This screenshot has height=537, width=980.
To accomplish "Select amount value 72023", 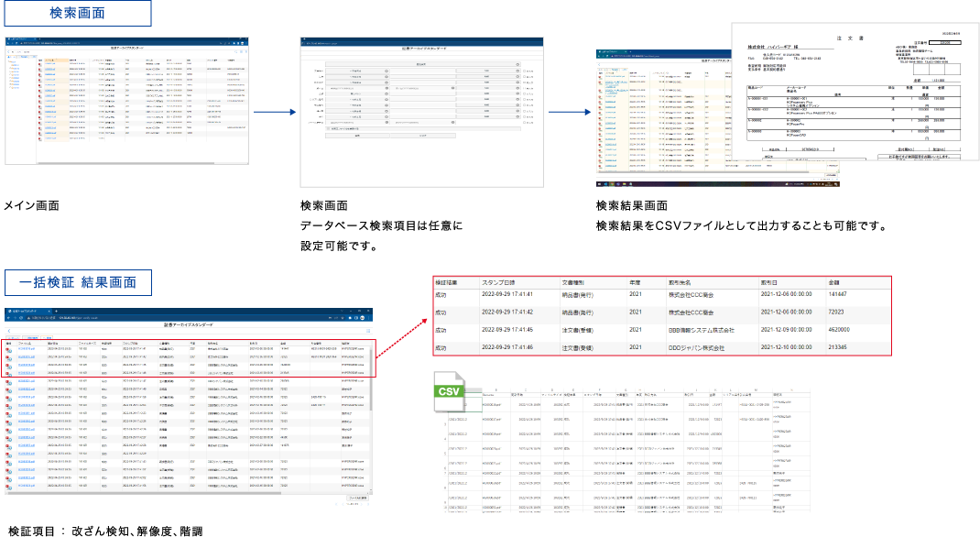I will [x=836, y=312].
